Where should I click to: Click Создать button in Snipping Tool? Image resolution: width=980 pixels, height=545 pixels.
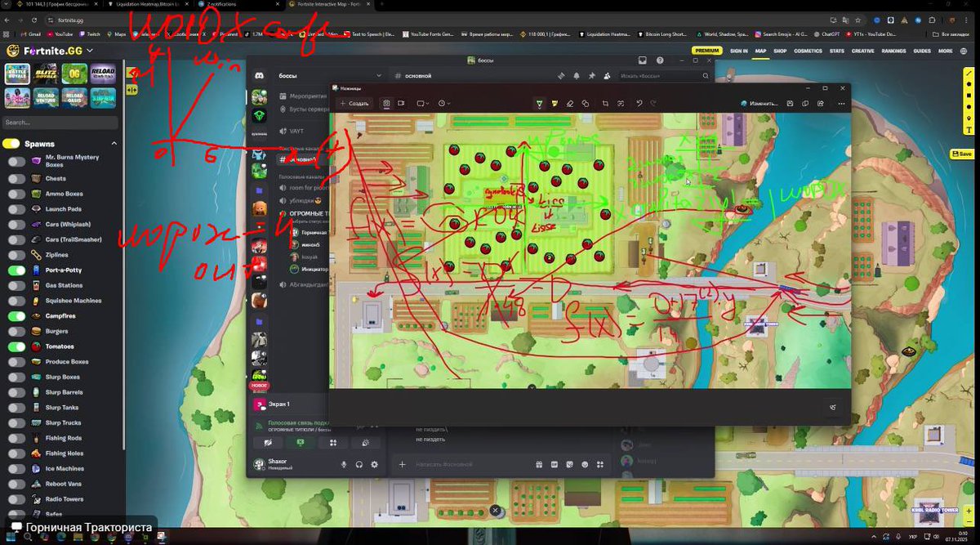point(354,104)
